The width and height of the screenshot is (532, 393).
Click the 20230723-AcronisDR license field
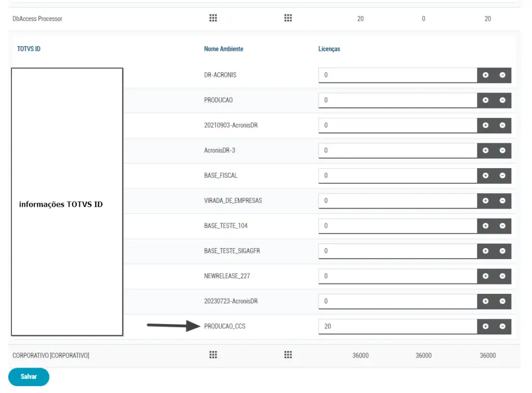(x=397, y=301)
